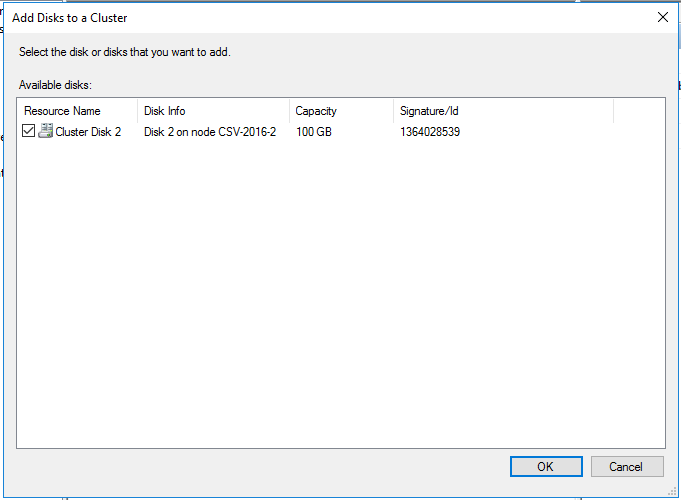Click the Cluster Disk 2 disk icon
Screen dimensions: 681x500
(45, 131)
